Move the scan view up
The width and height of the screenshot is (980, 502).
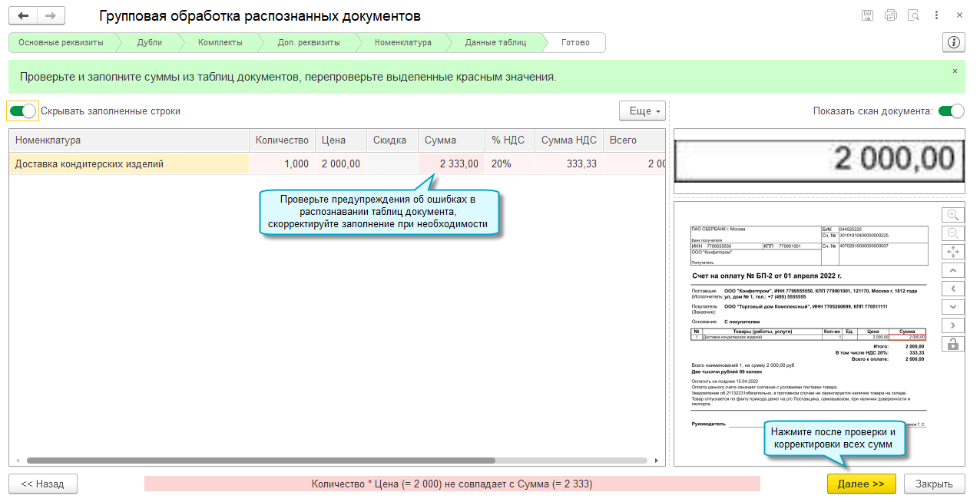pos(953,270)
